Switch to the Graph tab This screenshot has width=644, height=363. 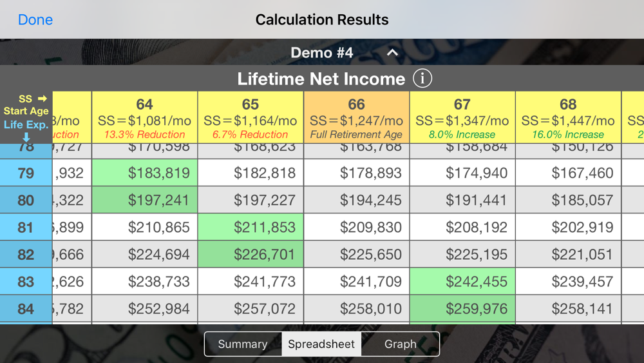point(400,344)
